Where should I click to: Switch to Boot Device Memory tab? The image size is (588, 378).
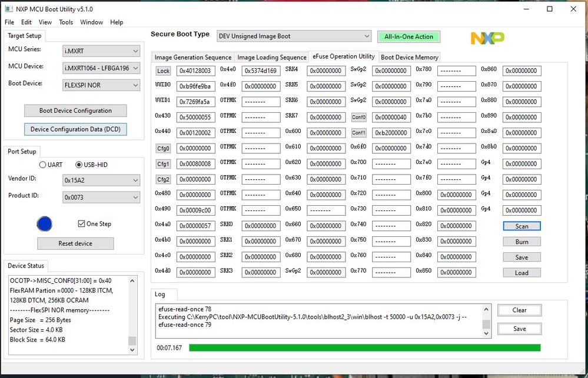pyautogui.click(x=410, y=58)
